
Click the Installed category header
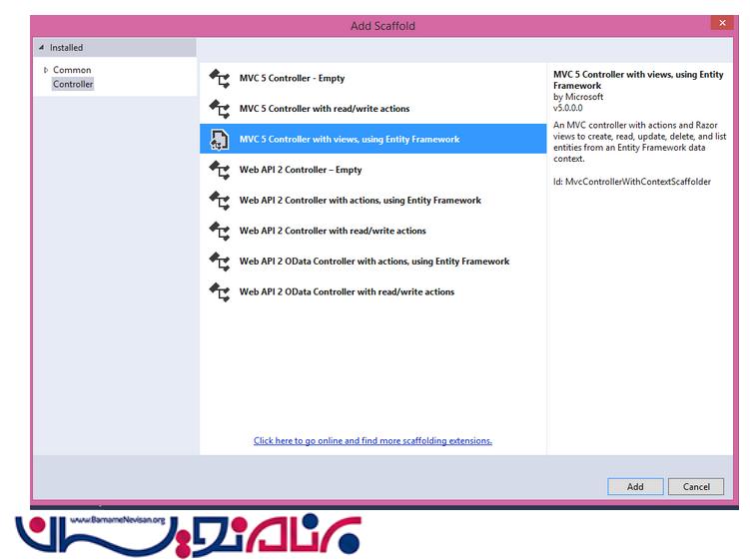(x=115, y=47)
